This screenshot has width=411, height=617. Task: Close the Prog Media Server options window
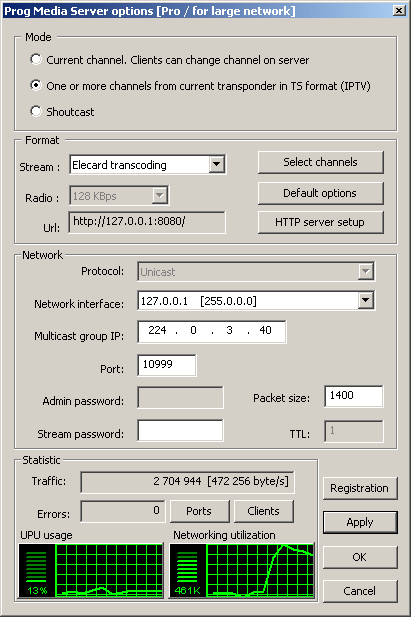399,10
